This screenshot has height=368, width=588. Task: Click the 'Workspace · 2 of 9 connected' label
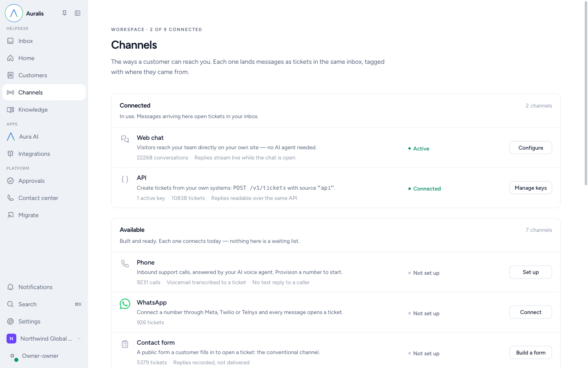click(x=156, y=29)
